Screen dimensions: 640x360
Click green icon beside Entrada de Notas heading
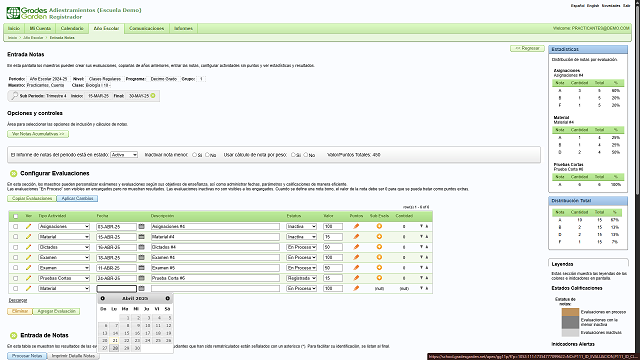pos(13,336)
